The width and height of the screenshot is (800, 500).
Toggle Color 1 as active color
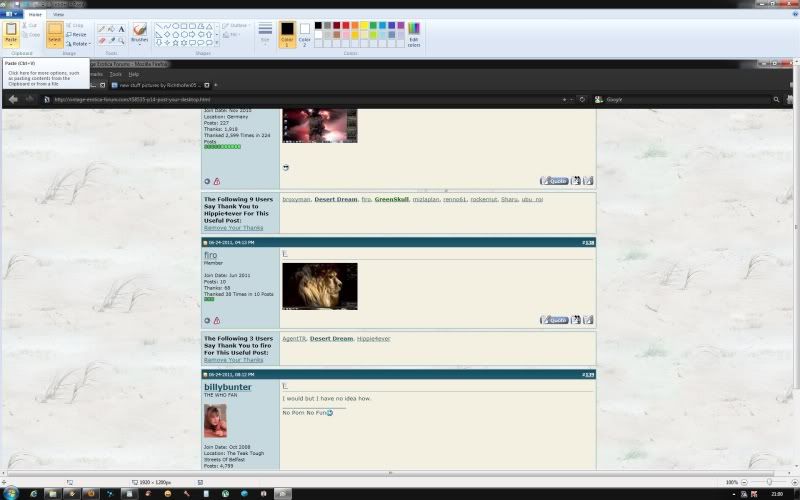pyautogui.click(x=287, y=33)
